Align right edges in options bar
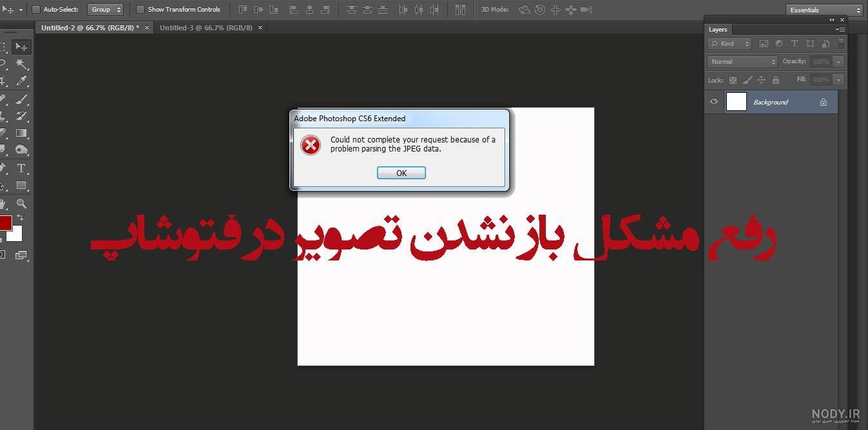 pos(325,10)
